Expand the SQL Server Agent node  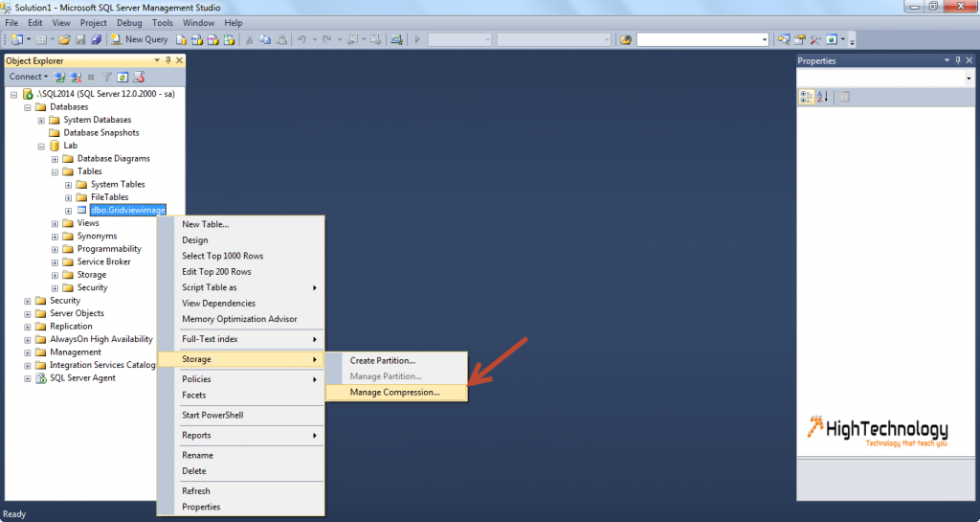[x=28, y=379]
